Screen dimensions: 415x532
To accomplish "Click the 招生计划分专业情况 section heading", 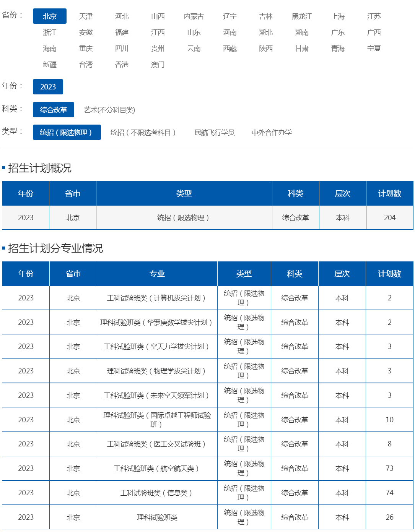I will click(x=55, y=248).
